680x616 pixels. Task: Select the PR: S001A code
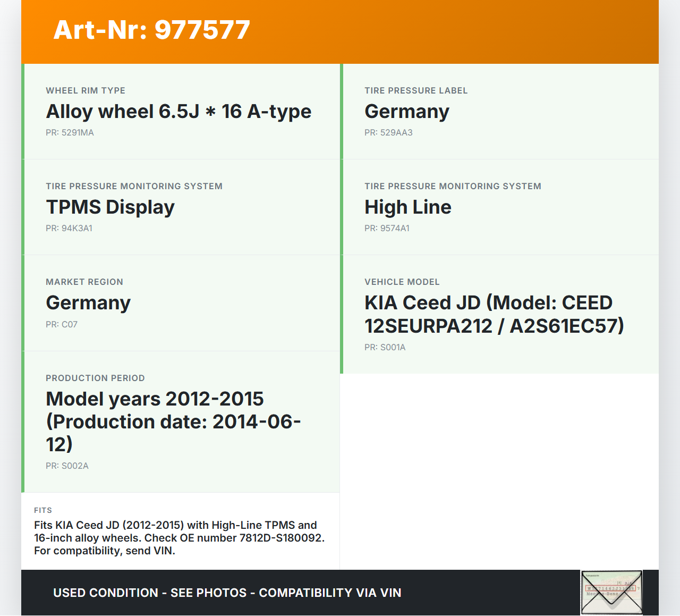point(385,347)
